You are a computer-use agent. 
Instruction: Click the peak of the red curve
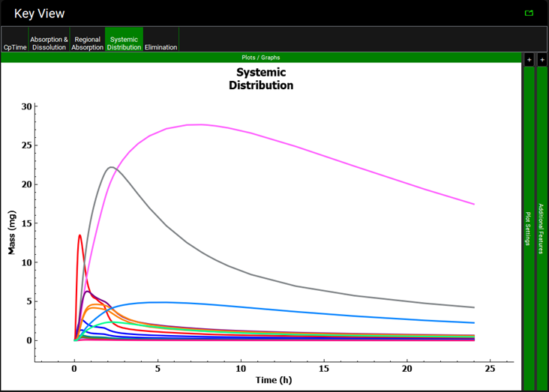pos(79,235)
